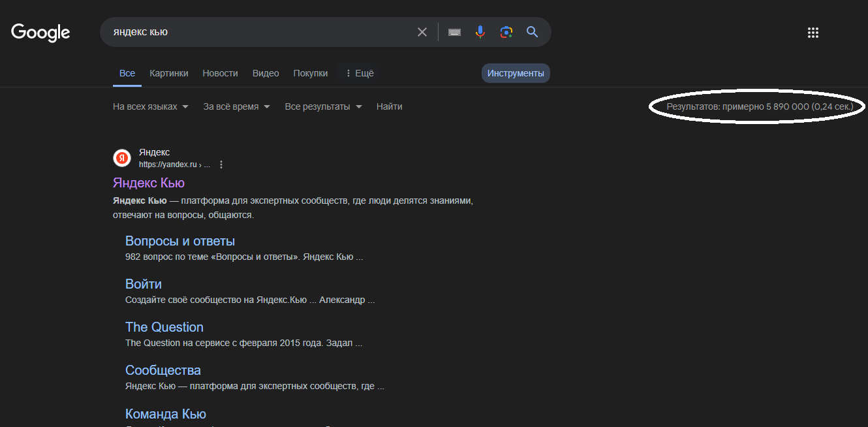The height and width of the screenshot is (427, 868).
Task: Open the Сообщества sitelink
Action: pyautogui.click(x=163, y=371)
